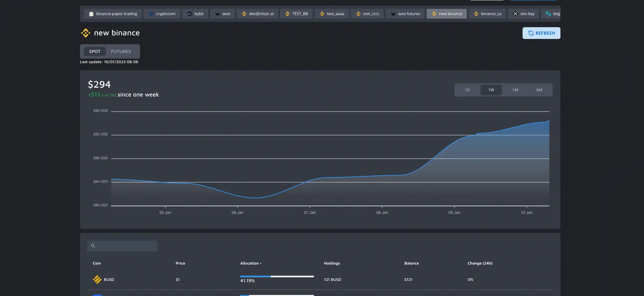The image size is (644, 296).
Task: Open the okx-key exchange tab
Action: pyautogui.click(x=523, y=14)
